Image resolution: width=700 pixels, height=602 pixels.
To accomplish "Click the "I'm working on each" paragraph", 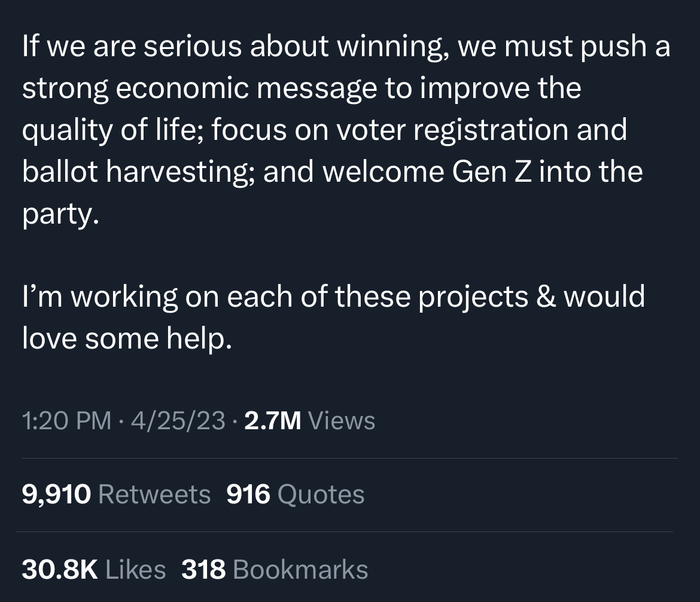I will tap(333, 317).
